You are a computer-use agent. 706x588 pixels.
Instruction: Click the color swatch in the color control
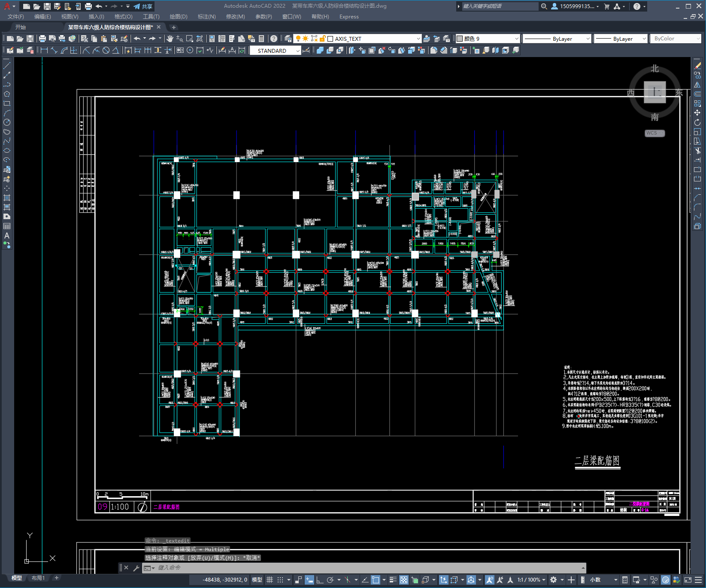click(x=460, y=39)
